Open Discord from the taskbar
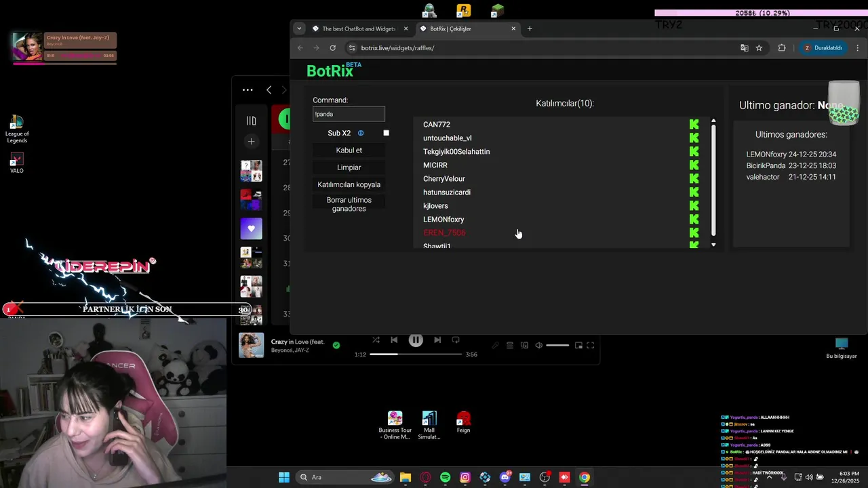Screen dimensions: 868x488 (x=505, y=477)
